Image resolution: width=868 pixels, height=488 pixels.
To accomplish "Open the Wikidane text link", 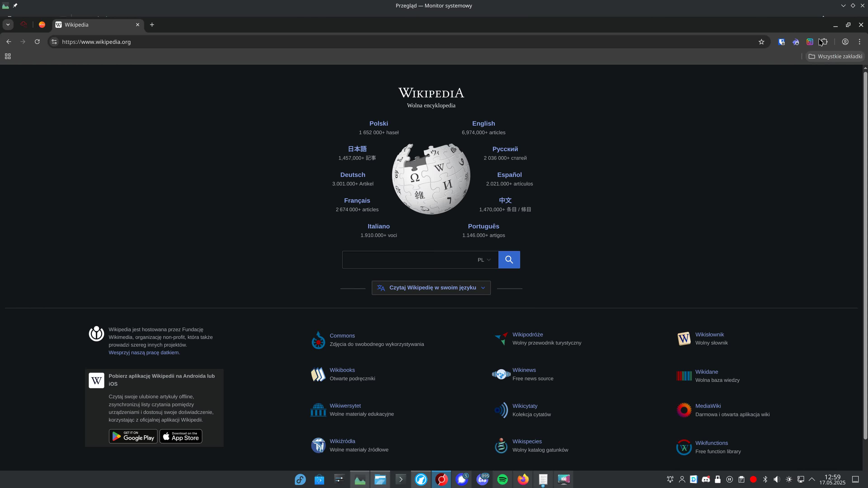I will [x=707, y=372].
